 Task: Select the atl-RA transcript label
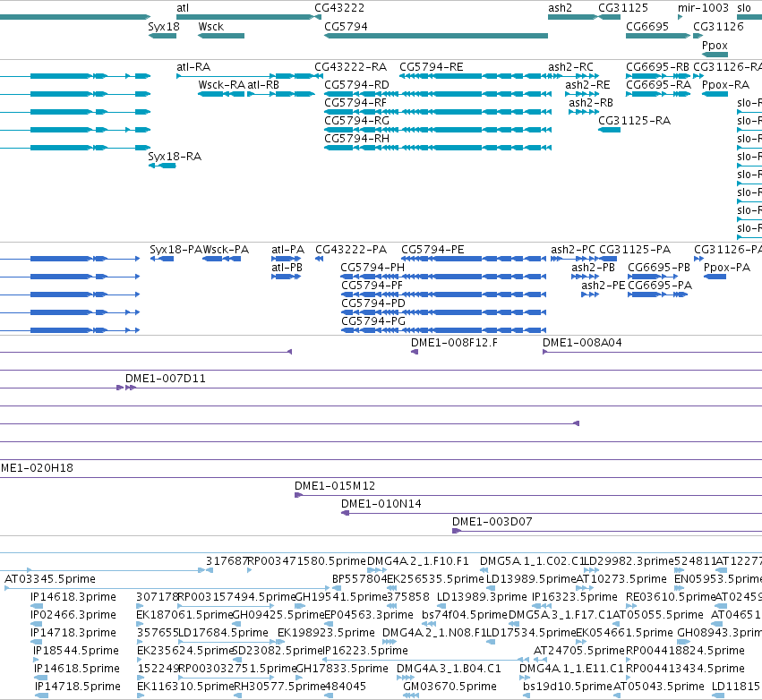[193, 67]
